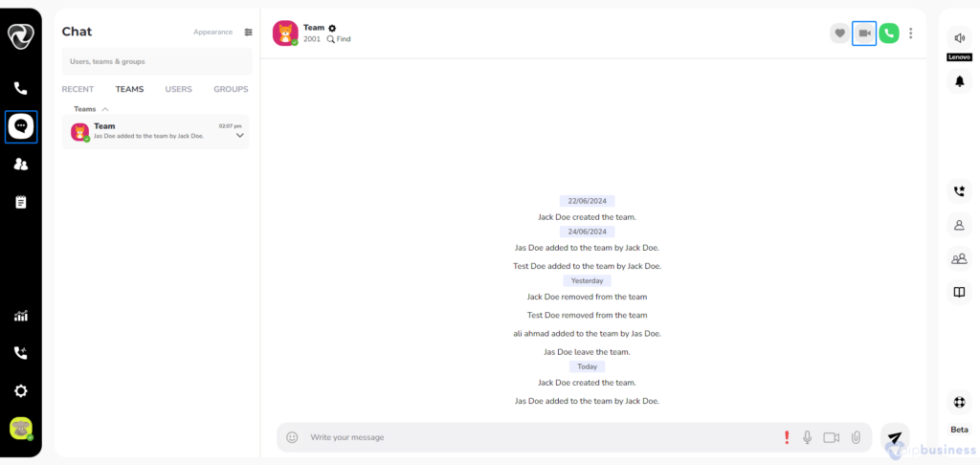Mark the Team chat as favorite with the heart
The height and width of the screenshot is (465, 980).
click(x=840, y=33)
